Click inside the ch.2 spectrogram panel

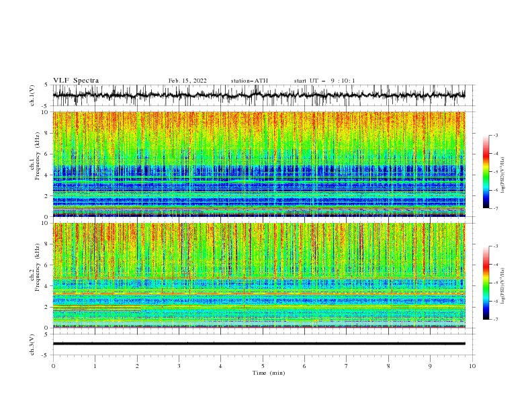coord(259,275)
